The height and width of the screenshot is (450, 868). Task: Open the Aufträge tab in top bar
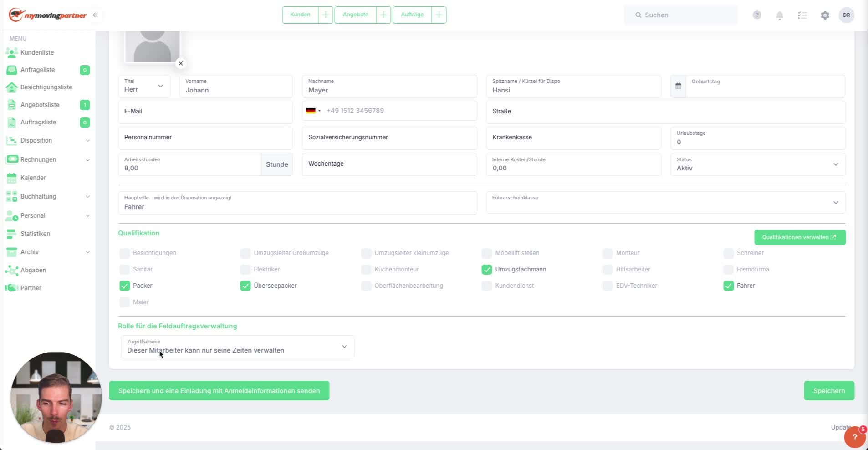tap(412, 15)
